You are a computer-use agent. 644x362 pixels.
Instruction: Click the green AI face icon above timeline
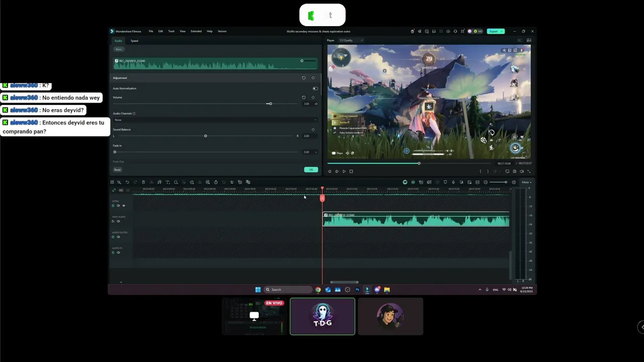[405, 182]
